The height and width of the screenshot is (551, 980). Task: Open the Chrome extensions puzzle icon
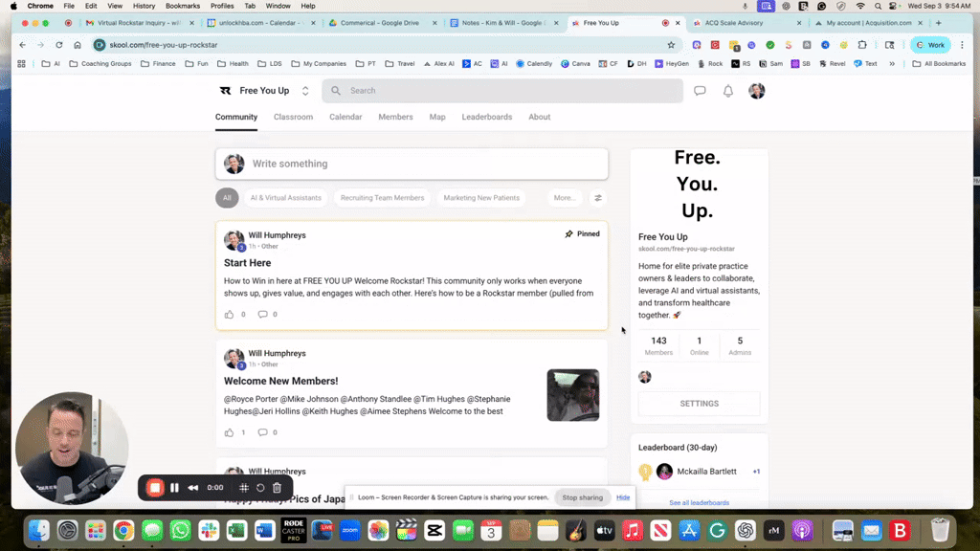(x=862, y=45)
